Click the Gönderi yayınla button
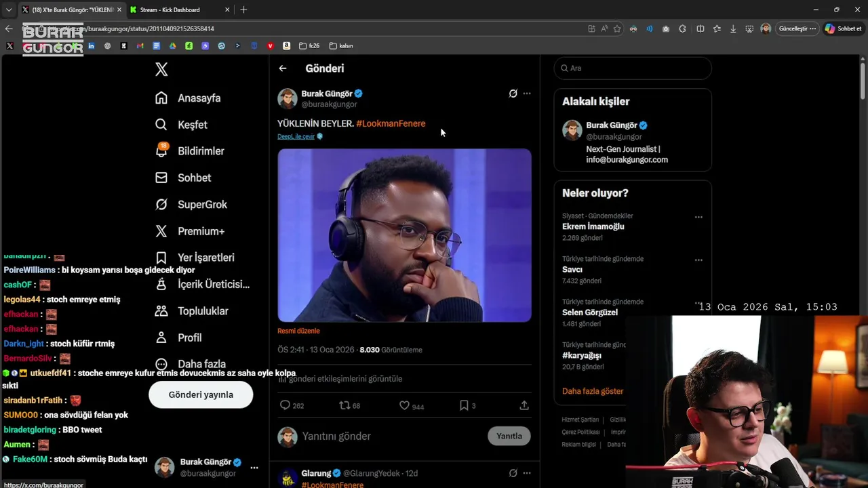Image resolution: width=868 pixels, height=488 pixels. tap(201, 394)
